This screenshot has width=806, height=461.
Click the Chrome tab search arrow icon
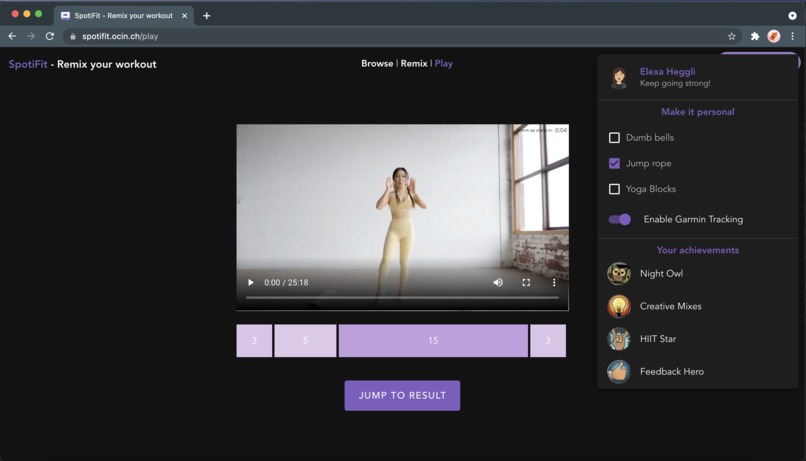(792, 16)
